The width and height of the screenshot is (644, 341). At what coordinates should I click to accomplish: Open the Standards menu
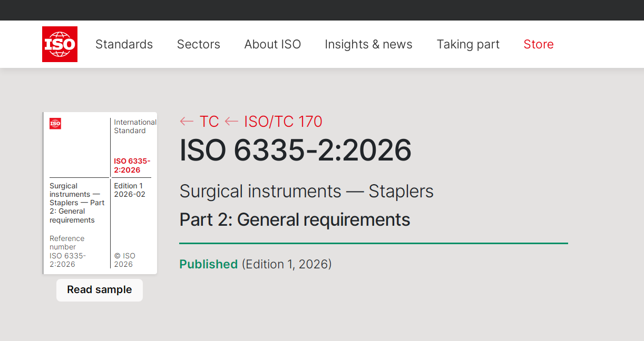124,44
